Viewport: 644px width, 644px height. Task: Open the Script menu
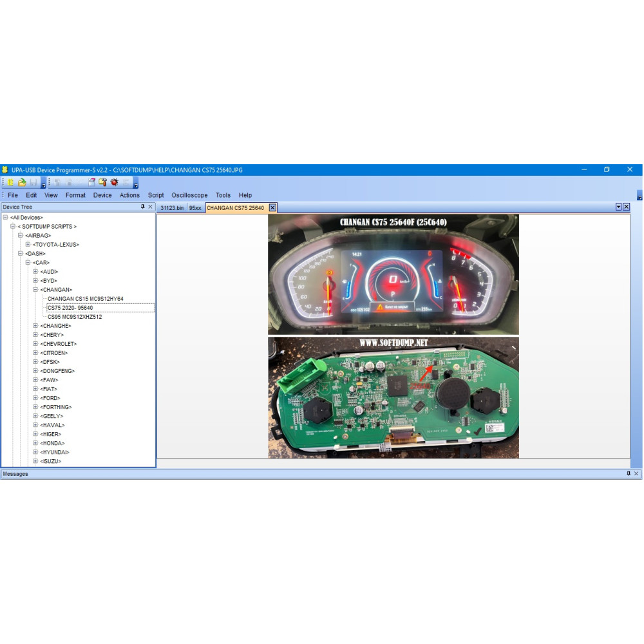[156, 196]
